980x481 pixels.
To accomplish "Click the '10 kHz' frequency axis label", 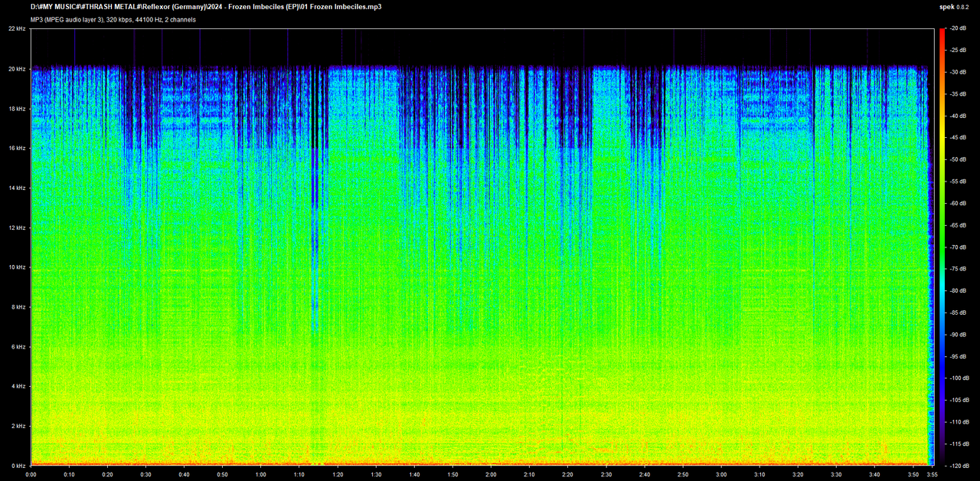I will (17, 267).
